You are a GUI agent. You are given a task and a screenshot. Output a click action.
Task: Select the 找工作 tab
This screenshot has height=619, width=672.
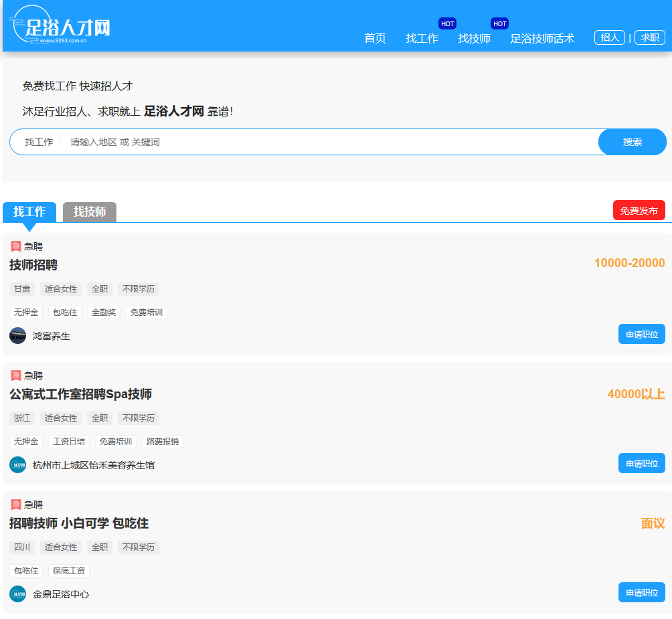pos(29,210)
